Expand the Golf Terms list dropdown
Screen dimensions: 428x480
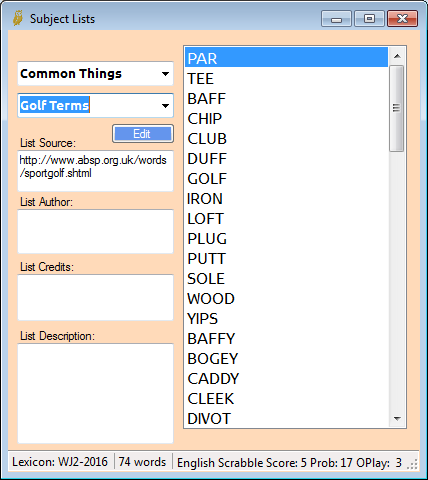(95, 106)
